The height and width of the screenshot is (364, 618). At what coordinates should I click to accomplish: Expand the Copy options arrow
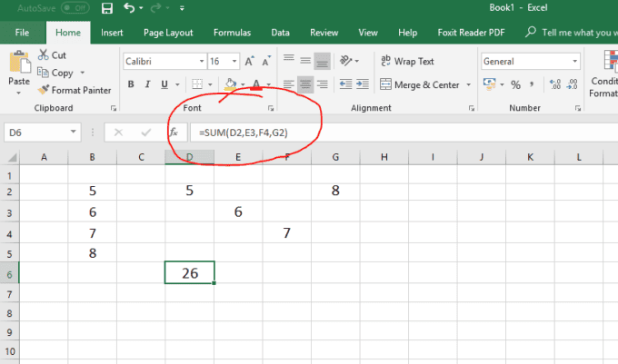[x=83, y=73]
